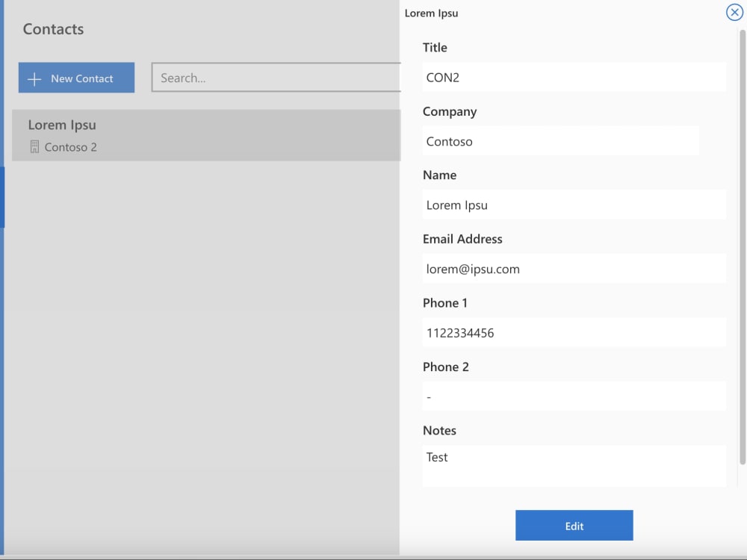Click the empty Phone 2 field
This screenshot has width=747, height=560.
[574, 396]
